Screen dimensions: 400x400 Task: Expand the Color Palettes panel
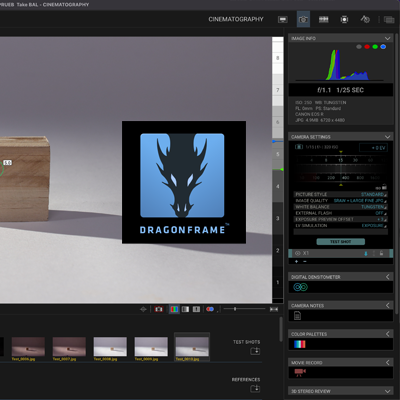pos(388,334)
